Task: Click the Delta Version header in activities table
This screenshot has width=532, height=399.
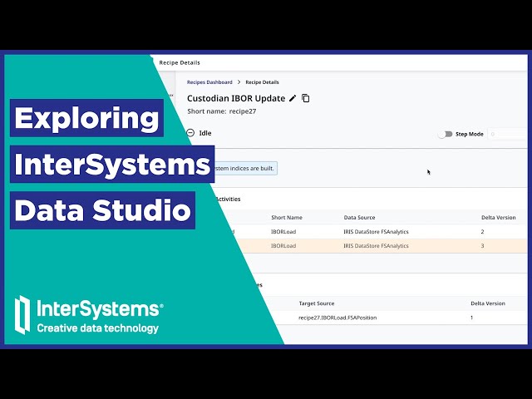Action: coord(499,218)
